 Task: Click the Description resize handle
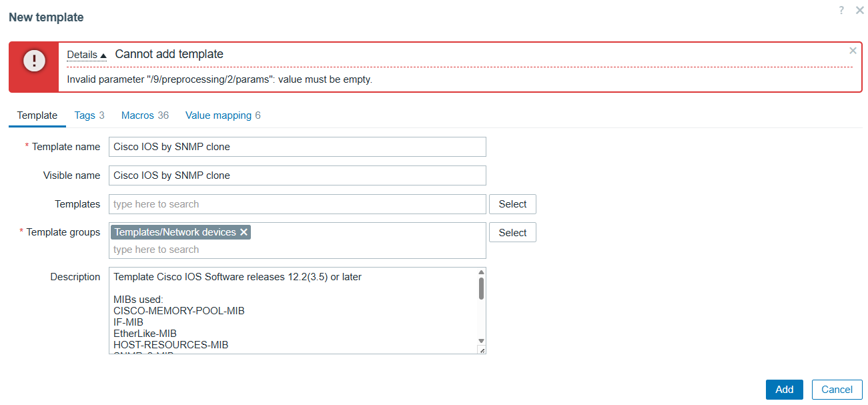coord(482,350)
